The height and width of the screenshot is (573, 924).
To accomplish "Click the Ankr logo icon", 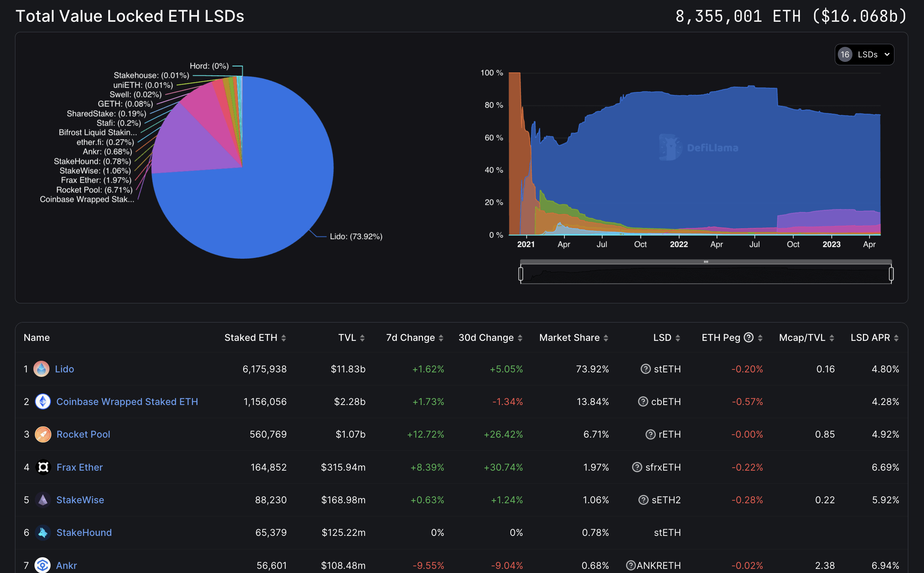I will click(43, 565).
